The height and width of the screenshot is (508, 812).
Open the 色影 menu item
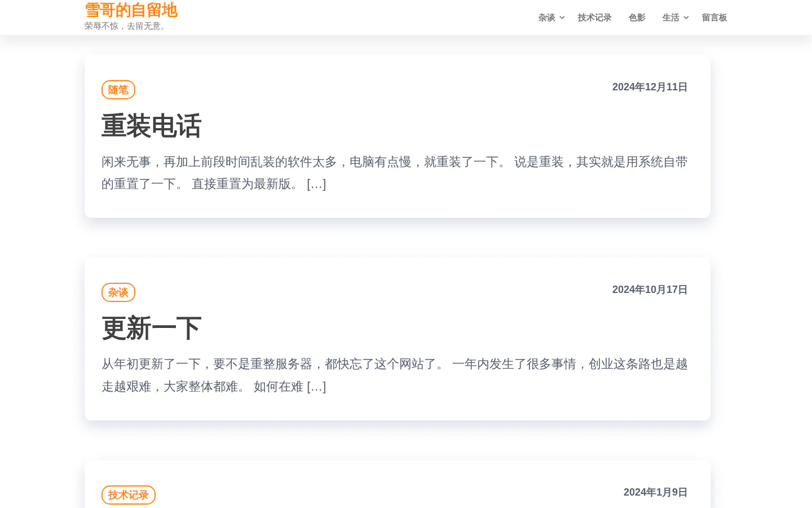637,17
